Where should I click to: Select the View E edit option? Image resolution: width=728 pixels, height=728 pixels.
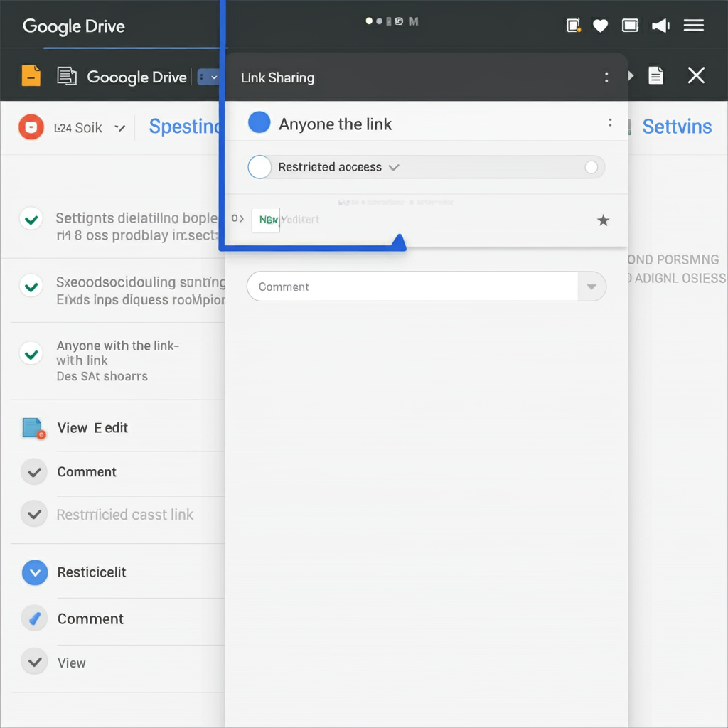(92, 427)
